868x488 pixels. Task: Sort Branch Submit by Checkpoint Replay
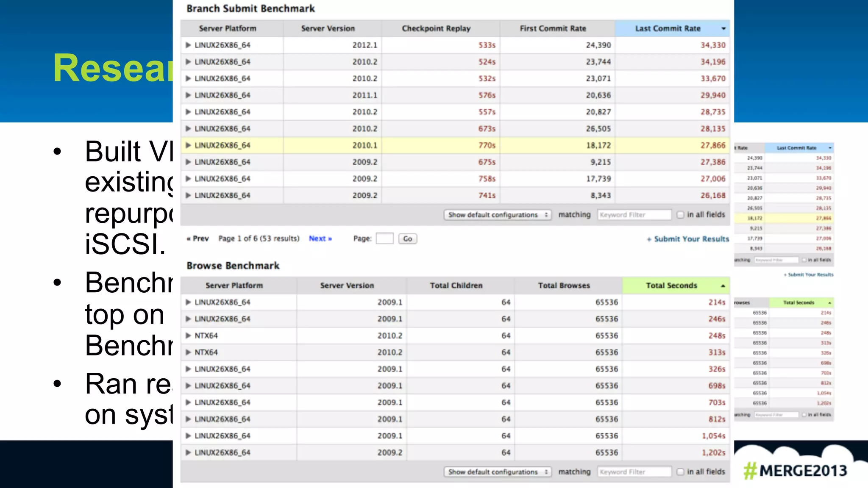click(x=440, y=28)
